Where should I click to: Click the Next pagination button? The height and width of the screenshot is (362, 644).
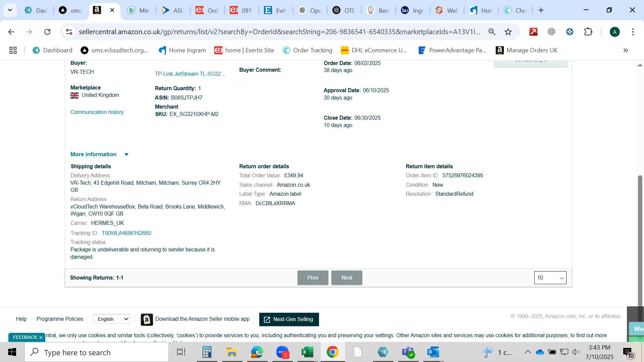coord(347,278)
